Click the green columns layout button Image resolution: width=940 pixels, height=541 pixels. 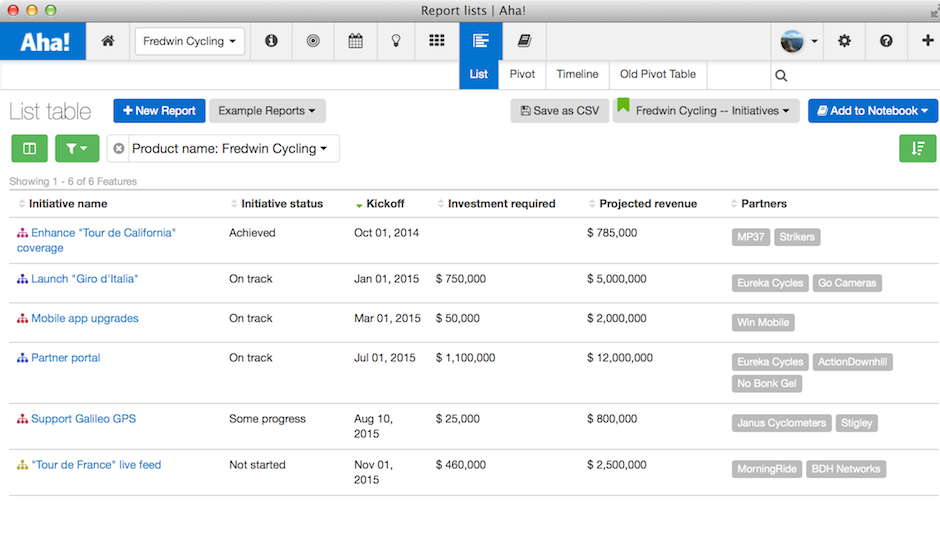coord(29,148)
